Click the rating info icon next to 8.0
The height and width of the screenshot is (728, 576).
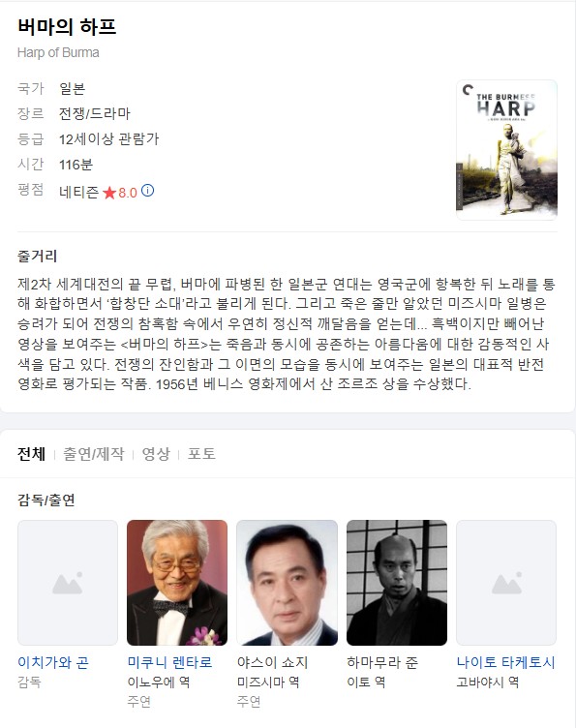(x=147, y=191)
